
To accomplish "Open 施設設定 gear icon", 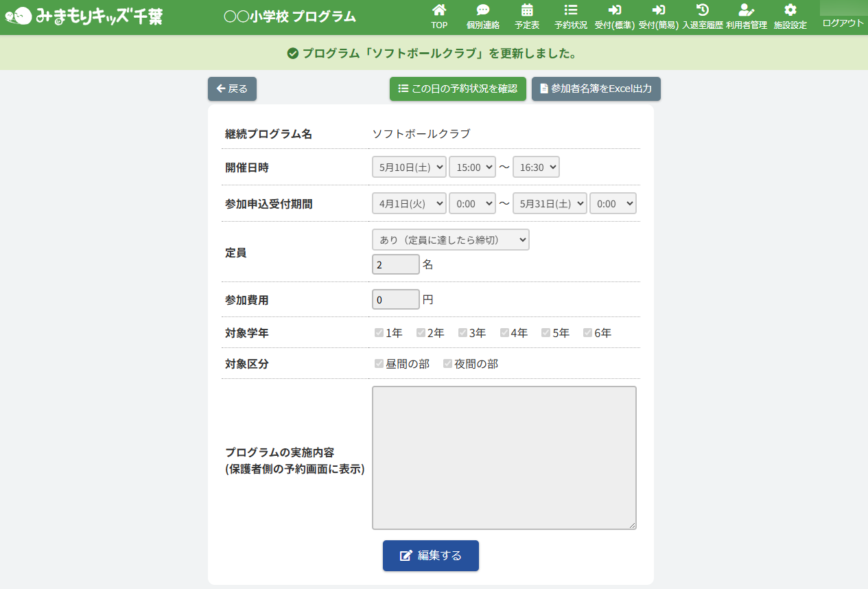I will pyautogui.click(x=790, y=10).
